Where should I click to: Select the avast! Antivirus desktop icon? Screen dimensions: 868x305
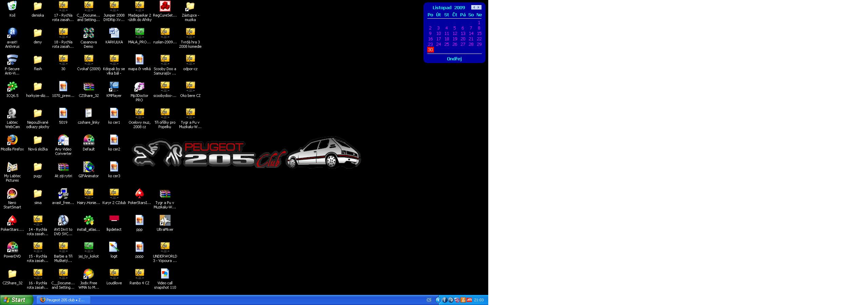tap(12, 33)
